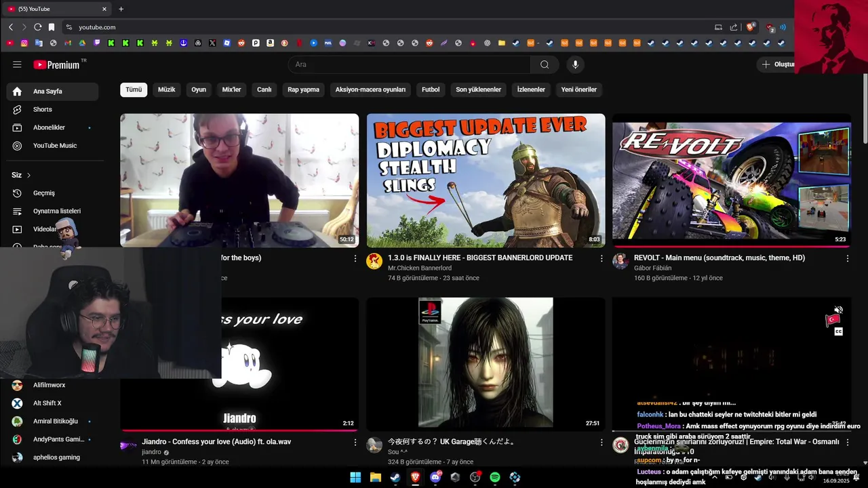
Task: Open the yellow folder bookmark
Action: [x=502, y=43]
